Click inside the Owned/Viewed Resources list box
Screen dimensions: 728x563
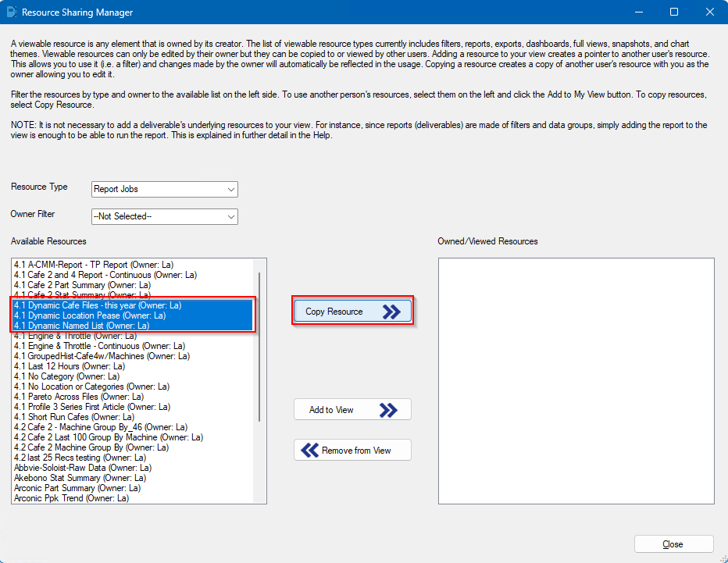click(x=576, y=381)
